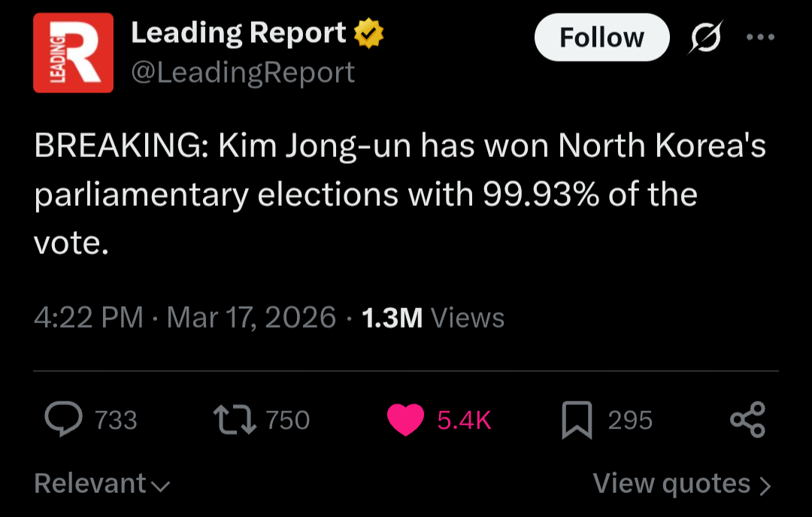Screen dimensions: 812x517
Task: Follow the Leading Report account
Action: pos(601,38)
